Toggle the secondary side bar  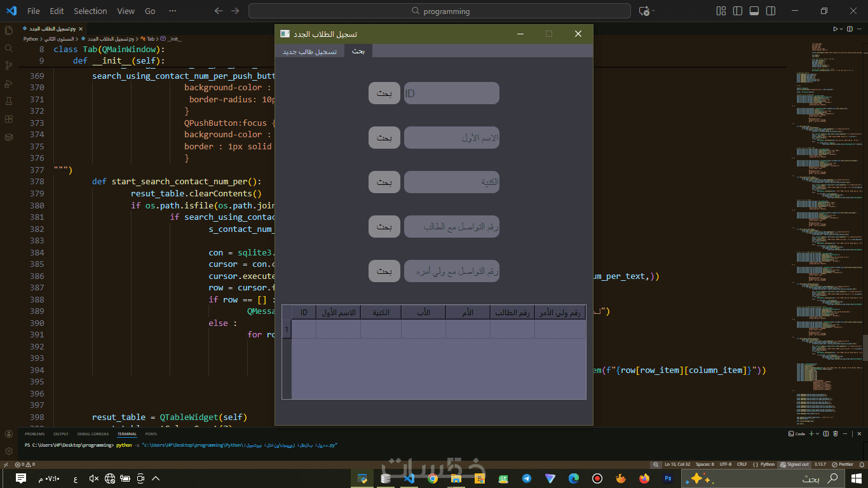click(x=771, y=11)
